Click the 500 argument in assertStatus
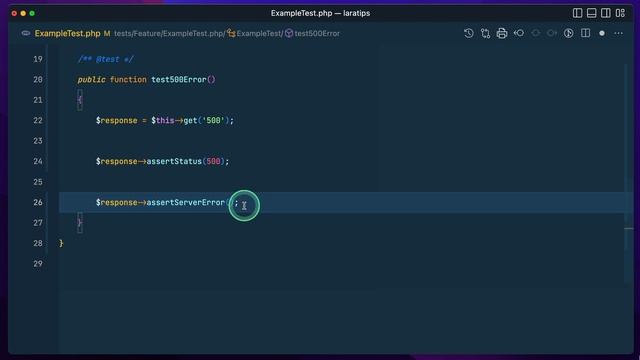Viewport: 640px width, 360px height. click(213, 161)
